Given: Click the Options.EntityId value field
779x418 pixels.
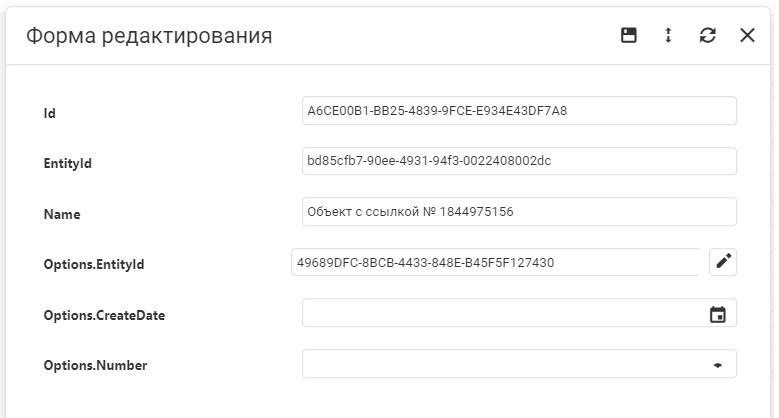Looking at the screenshot, I should [495, 263].
